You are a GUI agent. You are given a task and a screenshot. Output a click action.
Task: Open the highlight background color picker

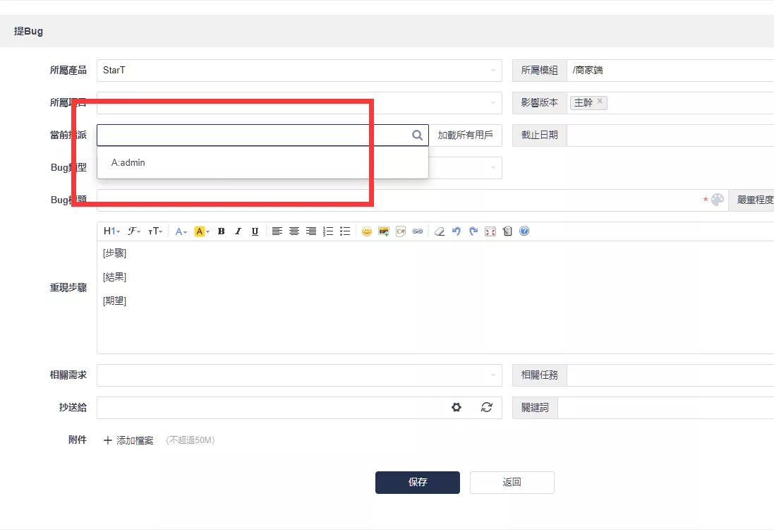202,231
